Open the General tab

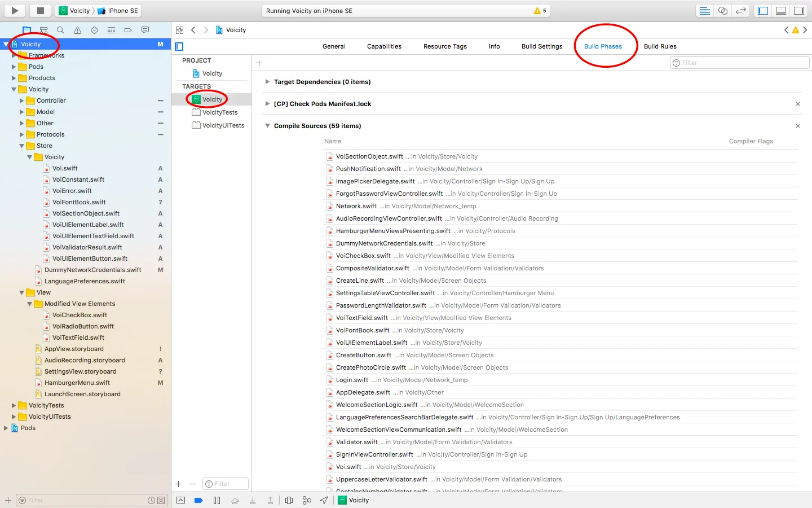[334, 46]
